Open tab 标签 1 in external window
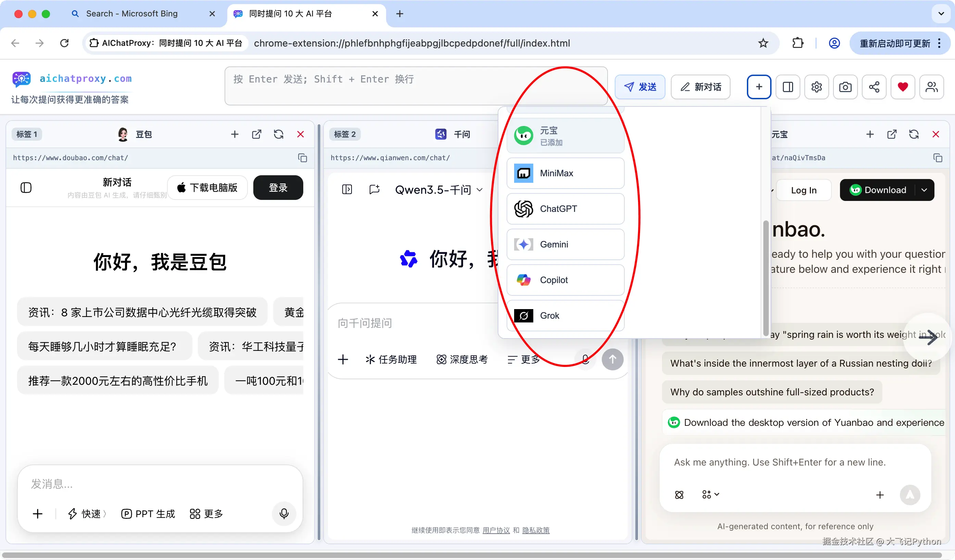Viewport: 955px width, 560px height. pyautogui.click(x=257, y=134)
